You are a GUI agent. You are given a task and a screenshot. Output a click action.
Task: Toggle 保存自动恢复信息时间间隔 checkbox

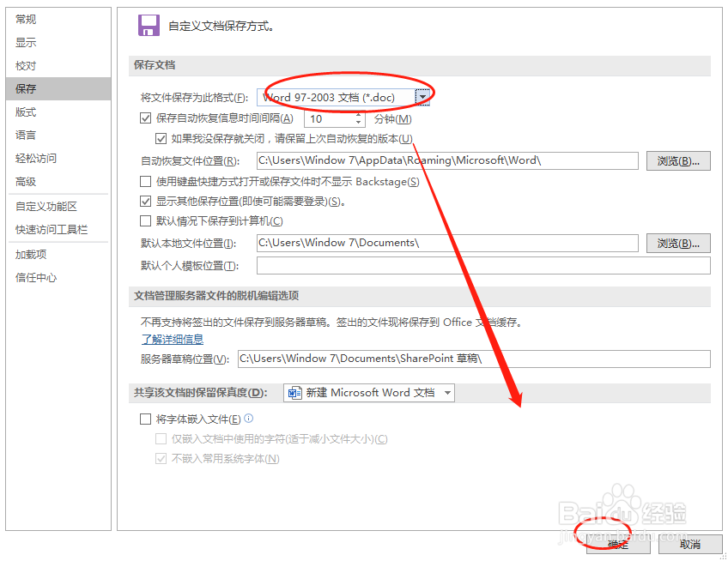(x=145, y=118)
